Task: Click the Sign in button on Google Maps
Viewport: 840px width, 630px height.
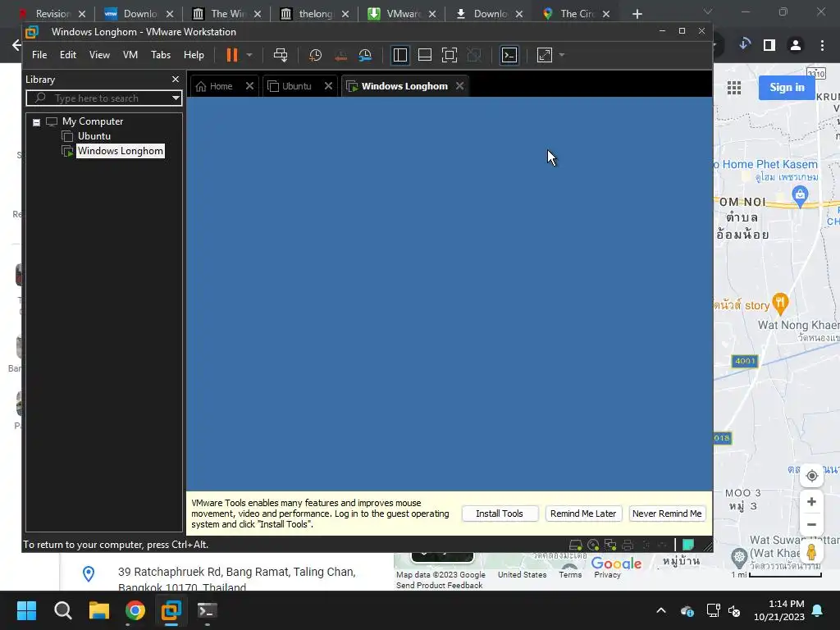Action: coord(787,87)
